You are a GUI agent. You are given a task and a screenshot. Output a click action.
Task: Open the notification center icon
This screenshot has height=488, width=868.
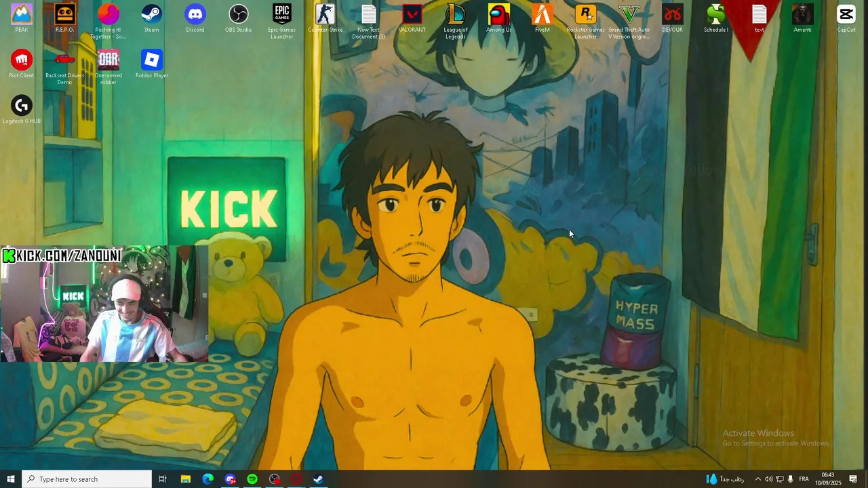point(853,479)
